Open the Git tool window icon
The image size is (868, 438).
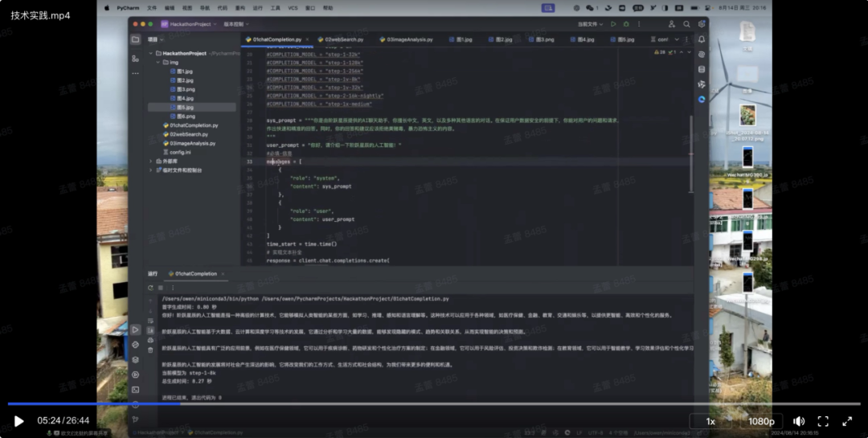(136, 420)
